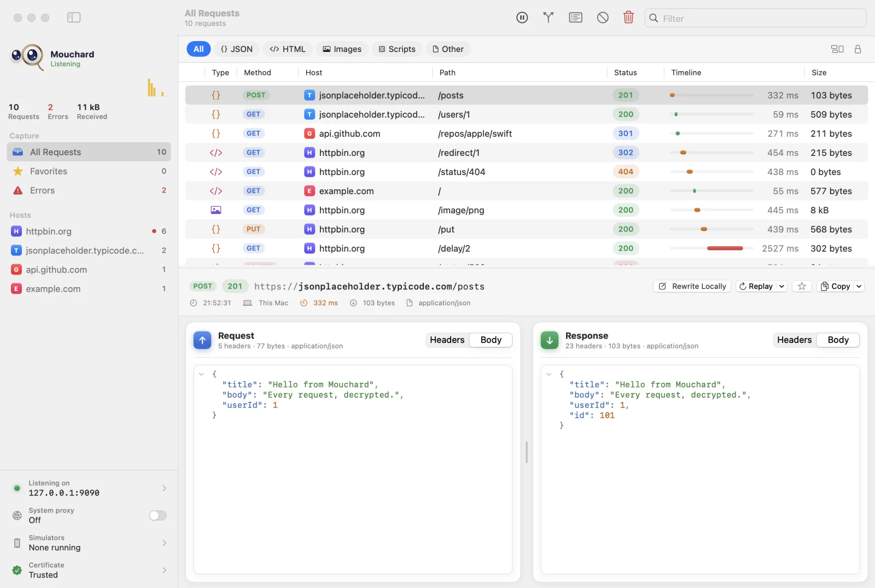Expand the Listening on address chevron
The width and height of the screenshot is (875, 588).
(164, 488)
